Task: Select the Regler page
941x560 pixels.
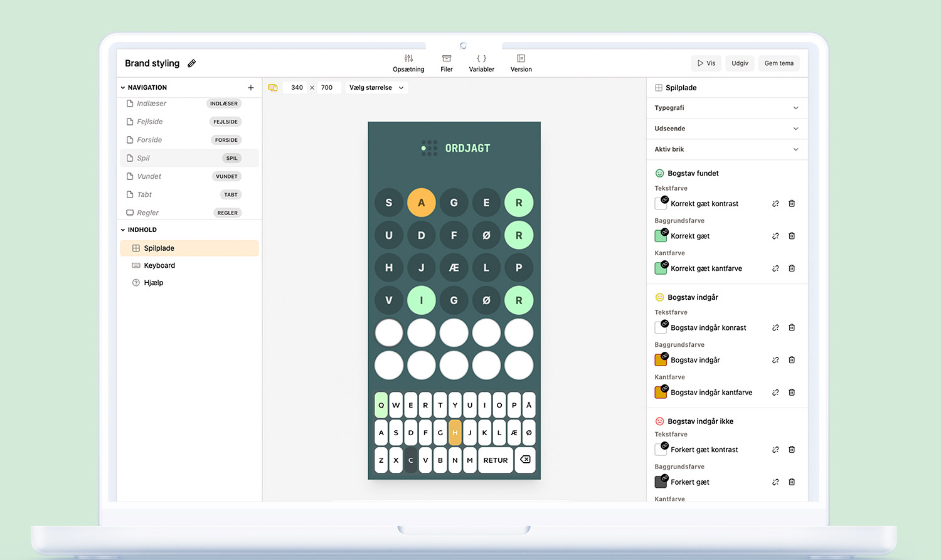Action: coord(189,213)
